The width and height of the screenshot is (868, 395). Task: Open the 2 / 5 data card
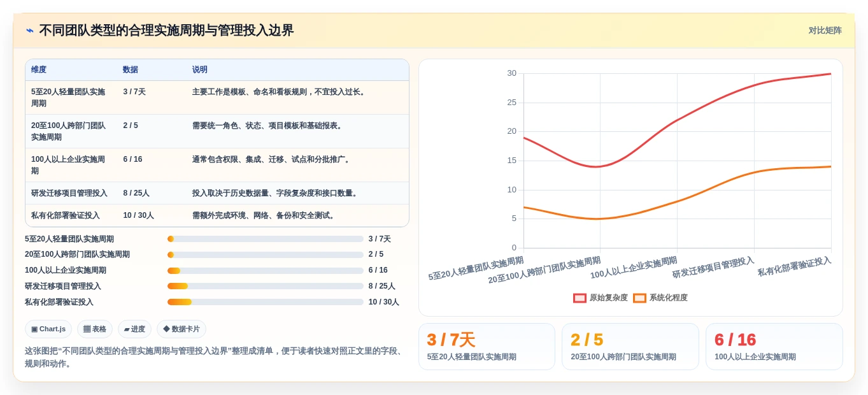click(630, 347)
